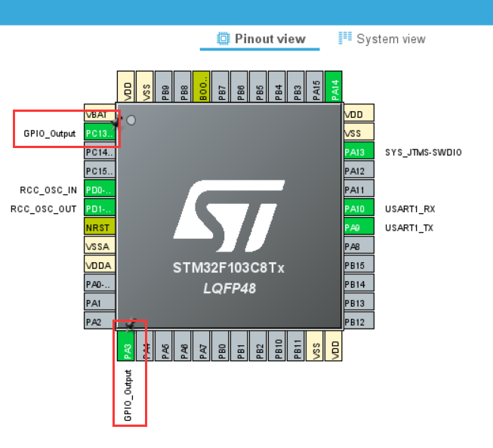Select the PB1 pin

click(239, 346)
